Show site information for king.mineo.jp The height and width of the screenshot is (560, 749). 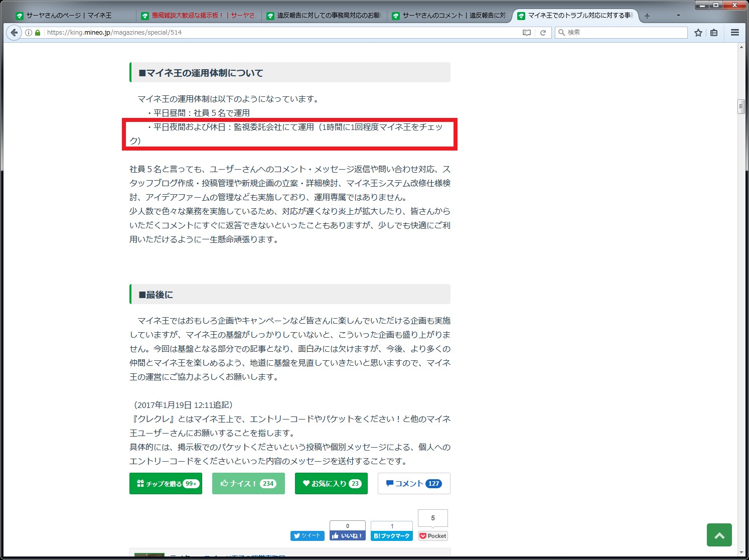click(x=29, y=33)
